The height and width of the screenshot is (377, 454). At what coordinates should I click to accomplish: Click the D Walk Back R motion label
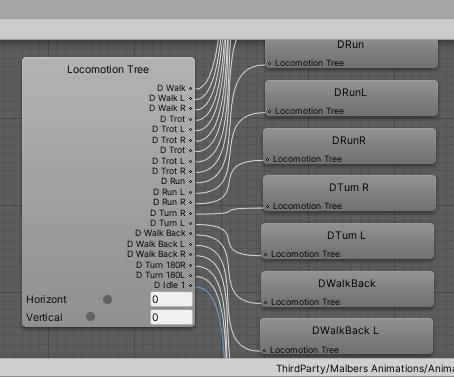point(156,254)
